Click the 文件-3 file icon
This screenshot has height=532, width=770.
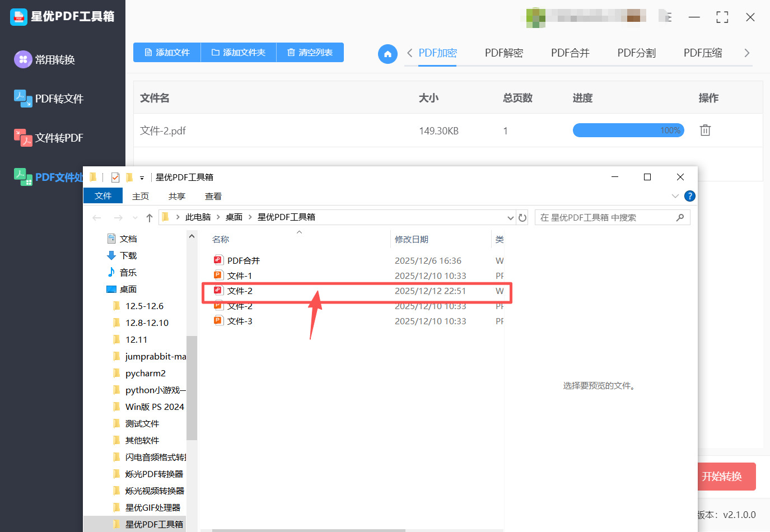coord(218,320)
